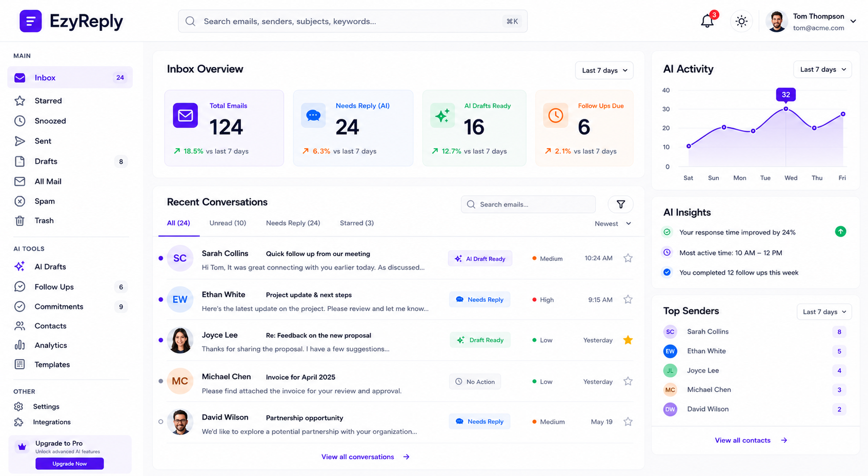
Task: Click the green arrow beside response time insight
Action: tap(840, 232)
